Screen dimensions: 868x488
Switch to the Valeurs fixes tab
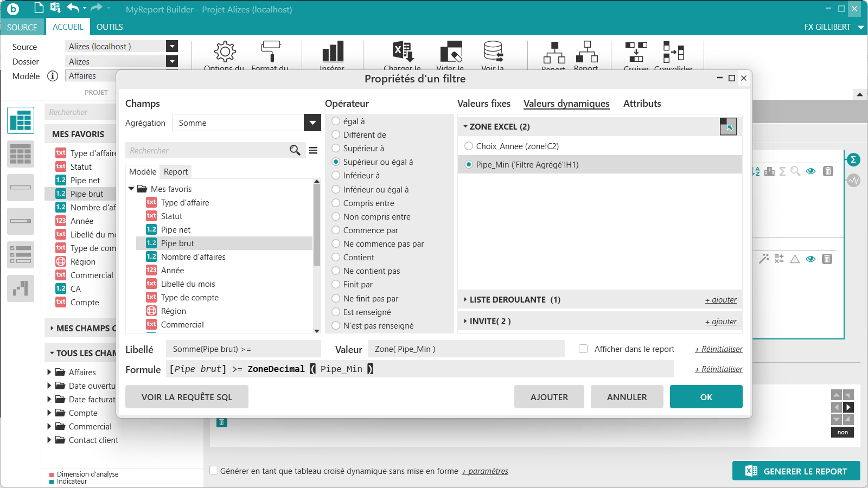[483, 104]
